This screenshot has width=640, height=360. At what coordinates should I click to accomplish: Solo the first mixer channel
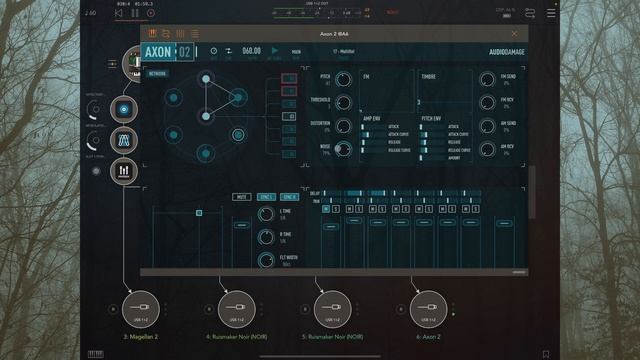[x=336, y=209]
